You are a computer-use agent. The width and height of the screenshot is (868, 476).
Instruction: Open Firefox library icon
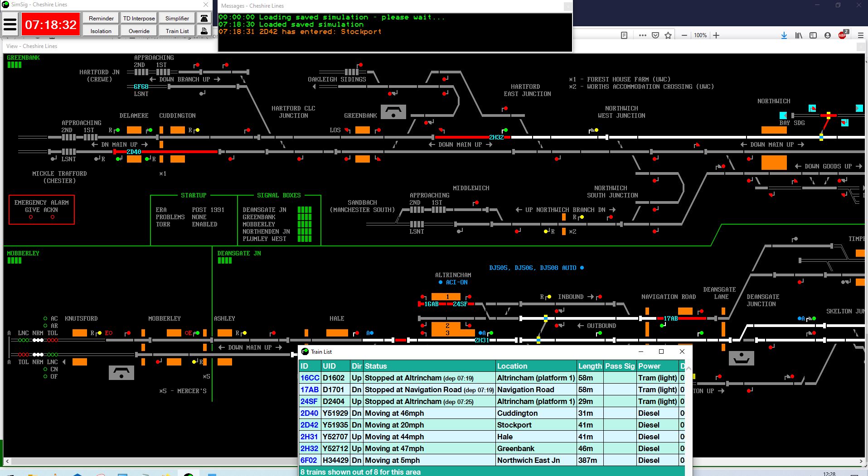(799, 35)
